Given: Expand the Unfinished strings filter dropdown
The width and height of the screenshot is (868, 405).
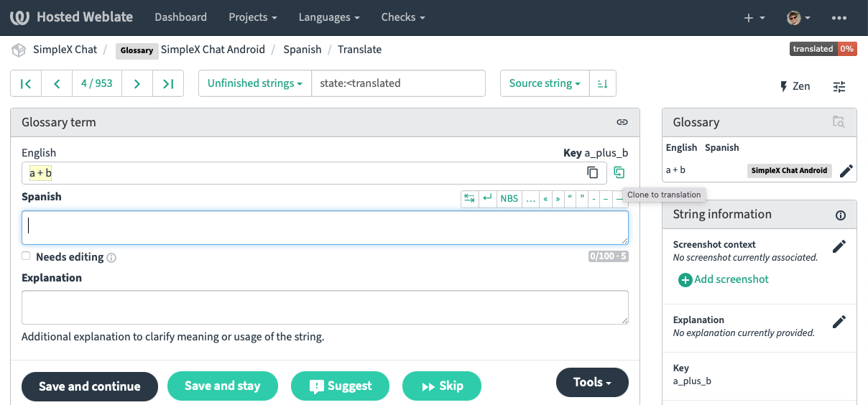Looking at the screenshot, I should 254,83.
